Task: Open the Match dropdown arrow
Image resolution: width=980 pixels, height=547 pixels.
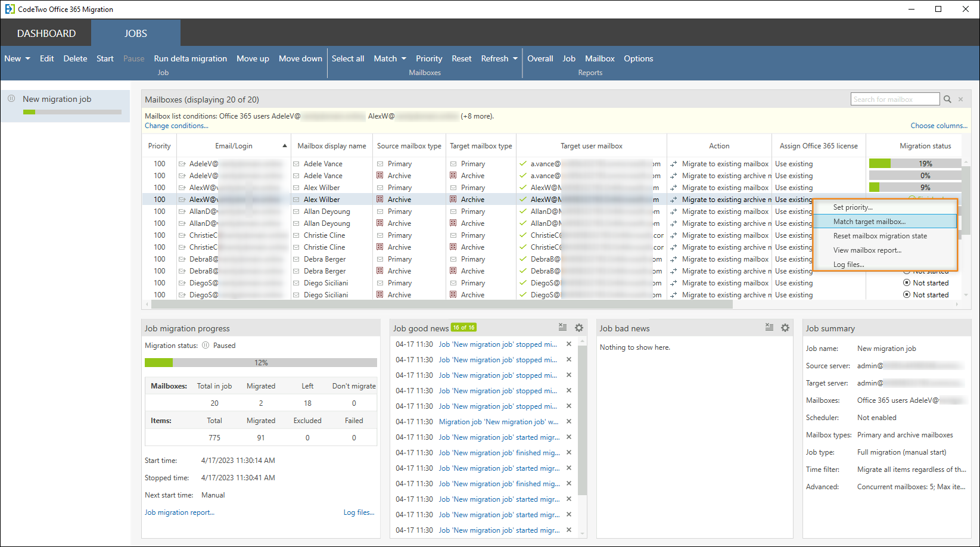Action: pos(403,58)
